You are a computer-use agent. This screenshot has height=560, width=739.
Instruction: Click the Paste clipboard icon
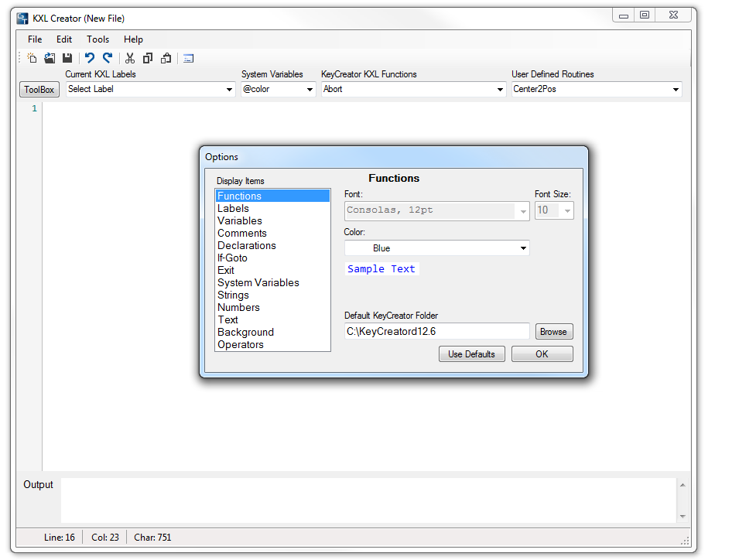pyautogui.click(x=166, y=58)
